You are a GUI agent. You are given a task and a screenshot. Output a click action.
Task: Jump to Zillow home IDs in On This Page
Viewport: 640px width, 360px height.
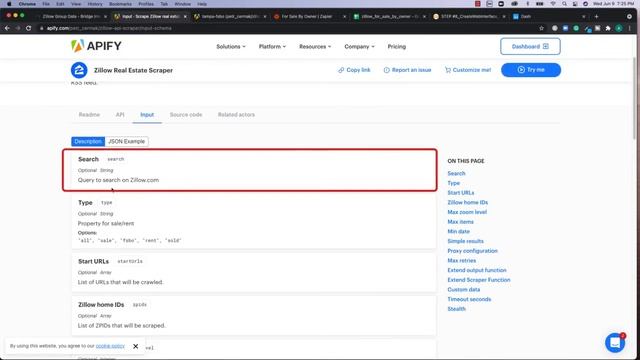(x=468, y=202)
